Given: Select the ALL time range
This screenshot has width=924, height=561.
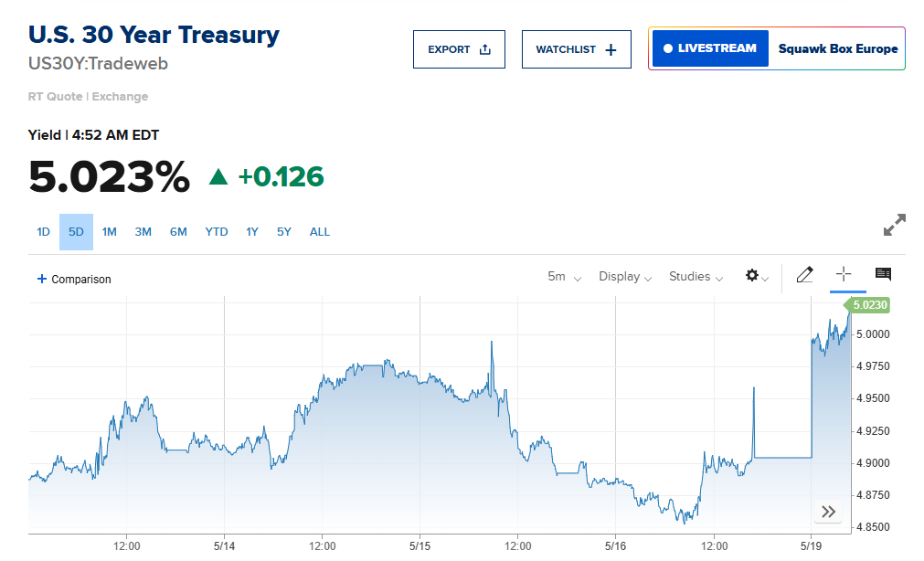Looking at the screenshot, I should click(320, 232).
